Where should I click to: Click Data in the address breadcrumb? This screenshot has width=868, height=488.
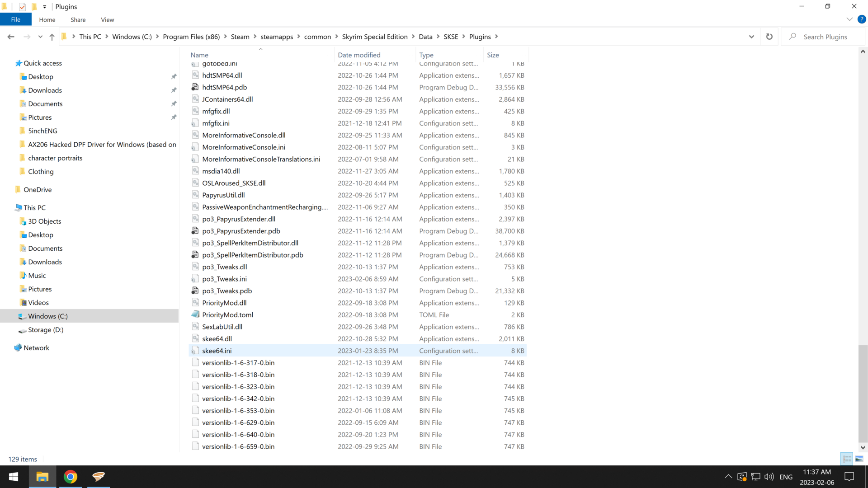click(425, 37)
